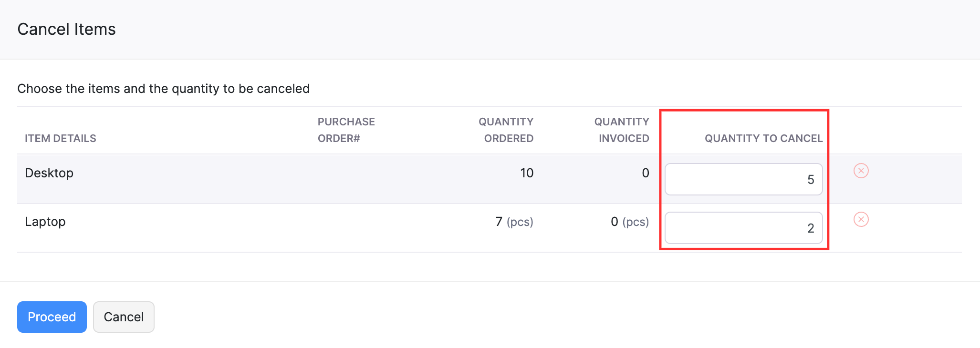Click the Cancel Items dialog title
The image size is (980, 348).
point(66,29)
